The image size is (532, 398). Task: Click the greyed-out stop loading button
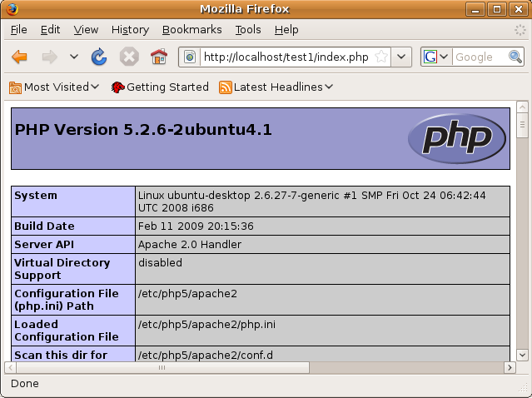click(x=129, y=57)
